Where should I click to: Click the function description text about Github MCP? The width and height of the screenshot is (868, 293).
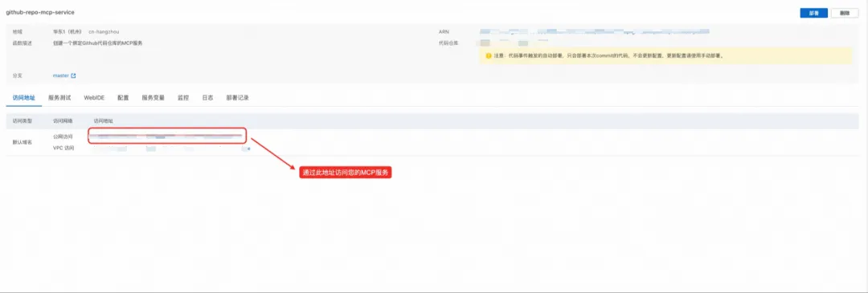point(97,43)
